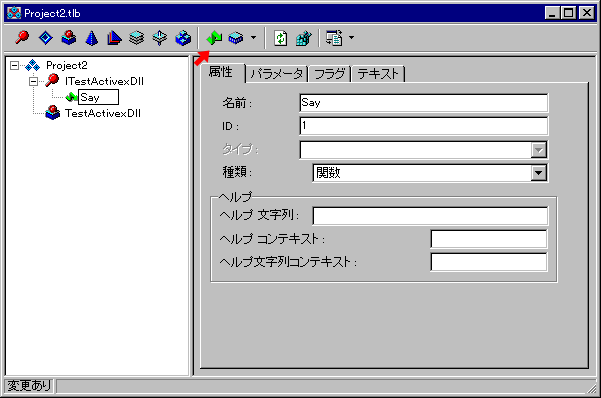Select the ITestActivexDll interface in tree
The width and height of the screenshot is (601, 398).
point(104,81)
